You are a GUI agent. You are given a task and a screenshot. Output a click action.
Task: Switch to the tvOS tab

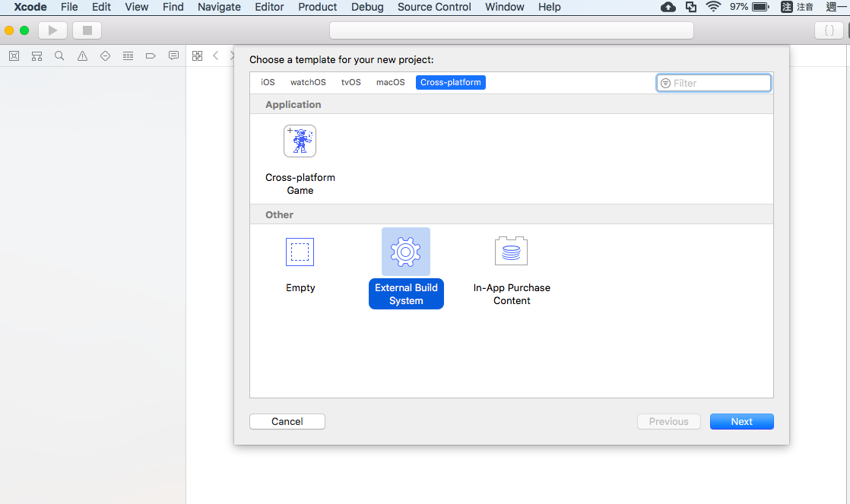350,82
